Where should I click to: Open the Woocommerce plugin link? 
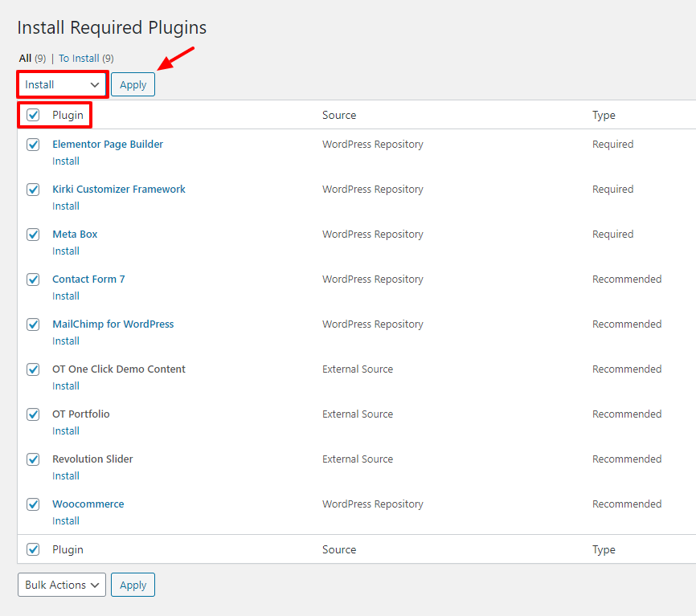click(x=88, y=504)
